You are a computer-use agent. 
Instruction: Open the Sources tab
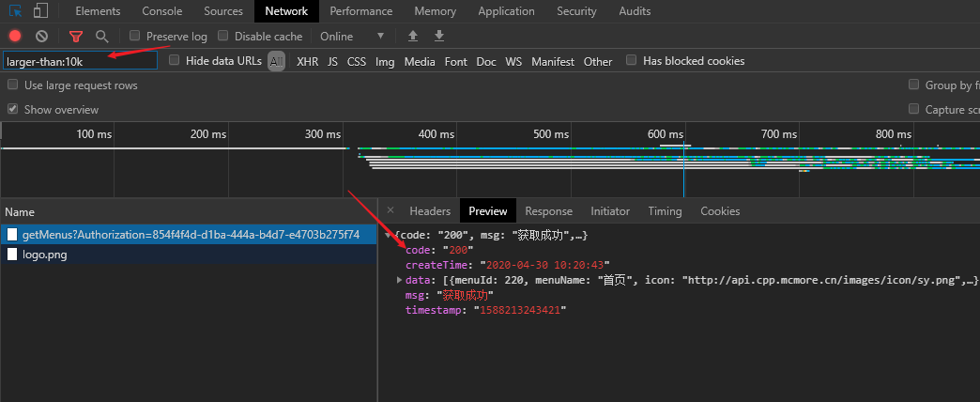pyautogui.click(x=223, y=11)
